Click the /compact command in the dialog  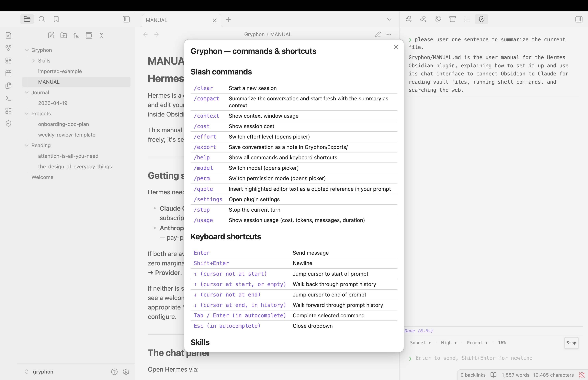click(206, 99)
